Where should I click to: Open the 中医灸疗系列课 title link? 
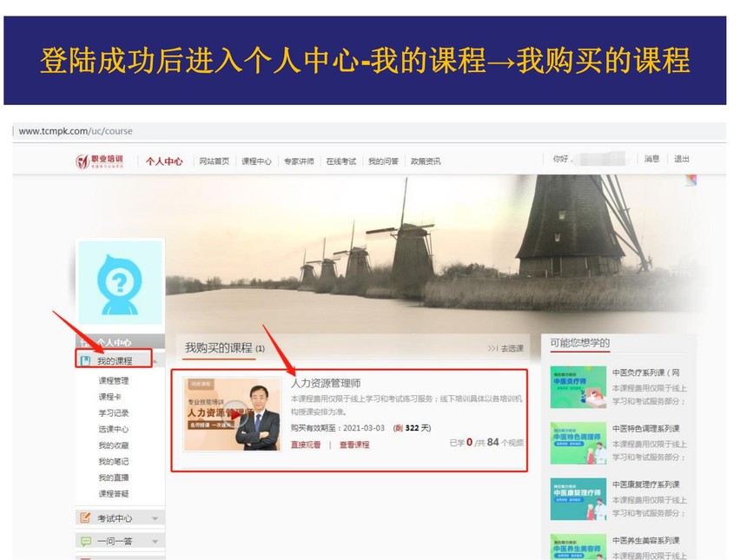[646, 372]
